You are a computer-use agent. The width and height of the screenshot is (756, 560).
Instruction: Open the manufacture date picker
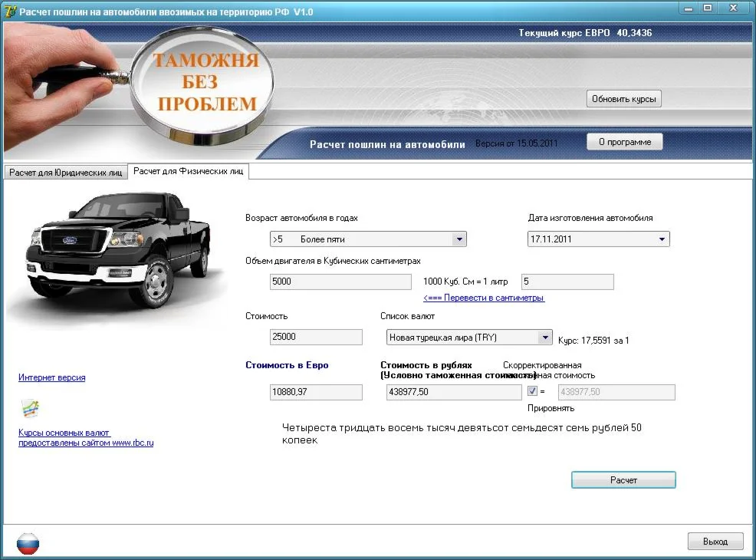pyautogui.click(x=662, y=239)
